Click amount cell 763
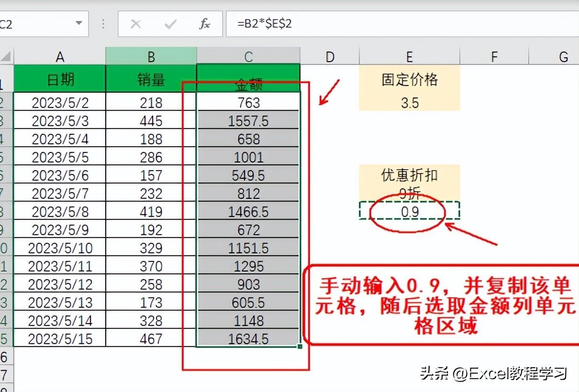Screen dimensions: 579x392 coord(248,102)
